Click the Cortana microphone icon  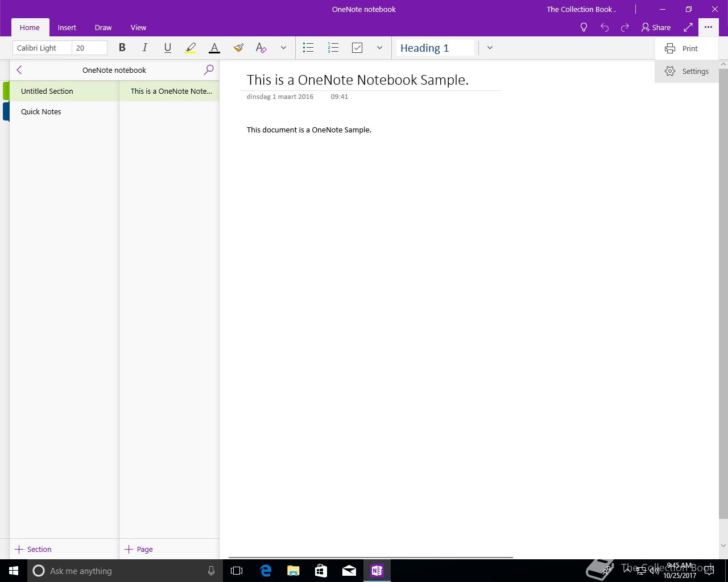pyautogui.click(x=211, y=571)
